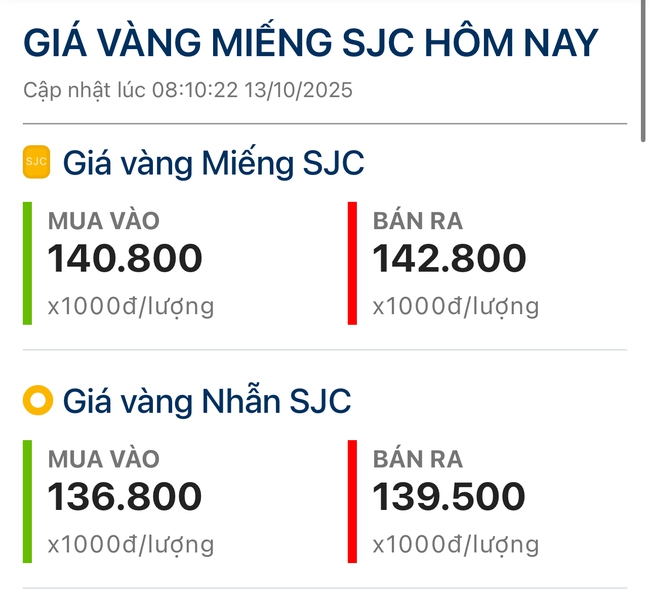
Task: Select Nhẫn SJC sell price 139.500
Action: [x=449, y=497]
